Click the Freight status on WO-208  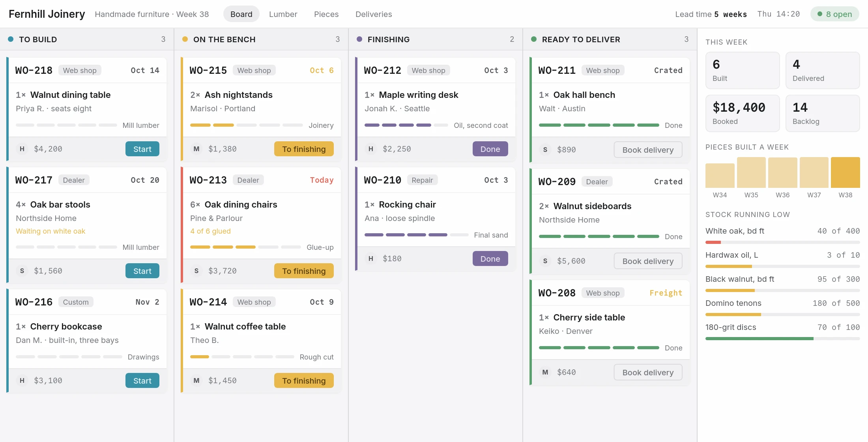pyautogui.click(x=666, y=293)
